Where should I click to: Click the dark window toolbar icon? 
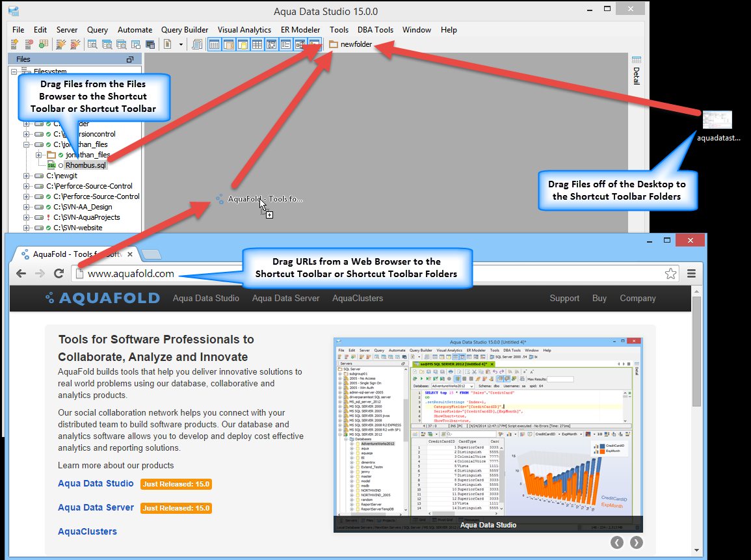150,44
